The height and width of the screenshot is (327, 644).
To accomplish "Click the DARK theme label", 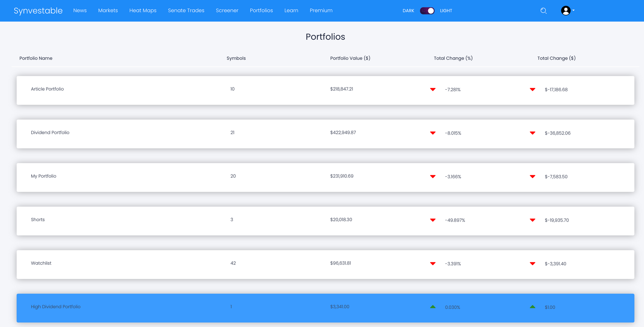I will coord(408,11).
